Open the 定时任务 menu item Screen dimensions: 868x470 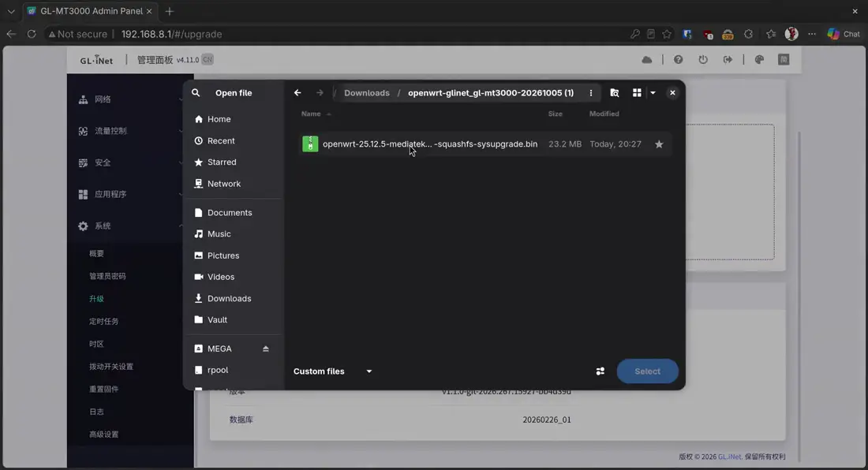click(x=104, y=321)
